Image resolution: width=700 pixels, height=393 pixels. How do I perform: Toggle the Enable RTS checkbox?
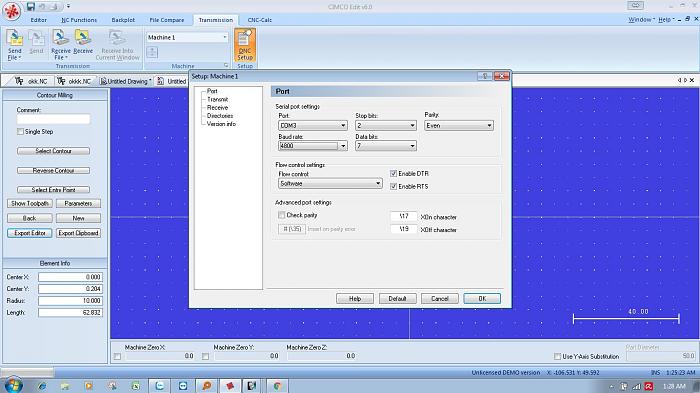click(x=393, y=186)
